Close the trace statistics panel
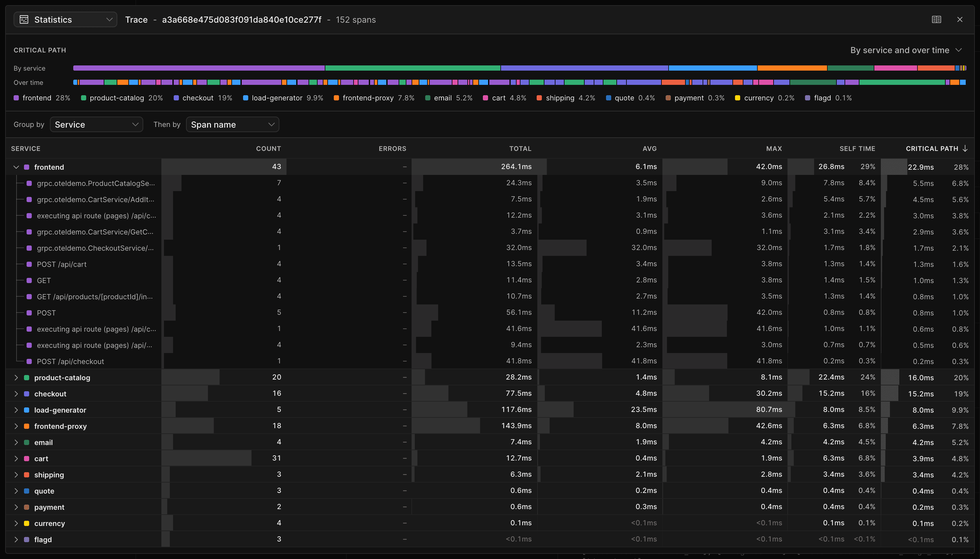The width and height of the screenshot is (980, 559). point(960,19)
